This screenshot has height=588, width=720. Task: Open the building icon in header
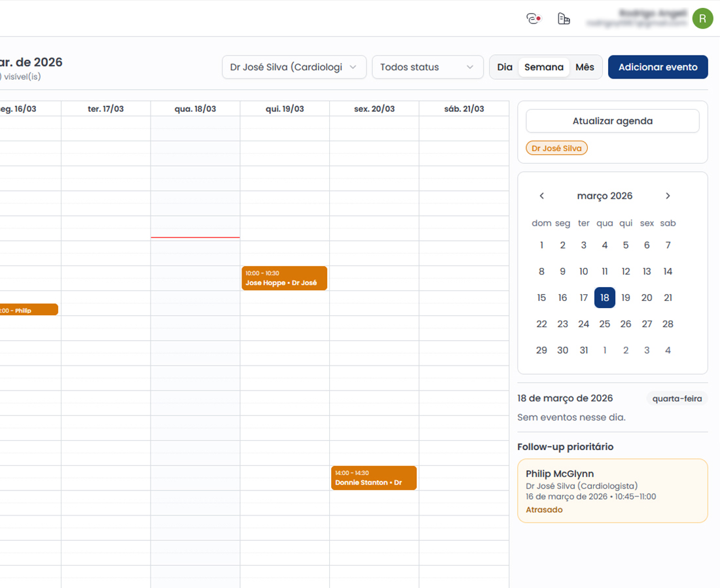564,19
